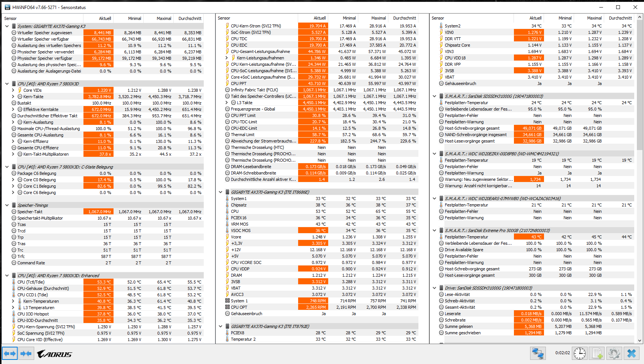Viewport: 644px width, 364px height.
Task: Click the blue X close sensors icon
Action: coord(632,353)
